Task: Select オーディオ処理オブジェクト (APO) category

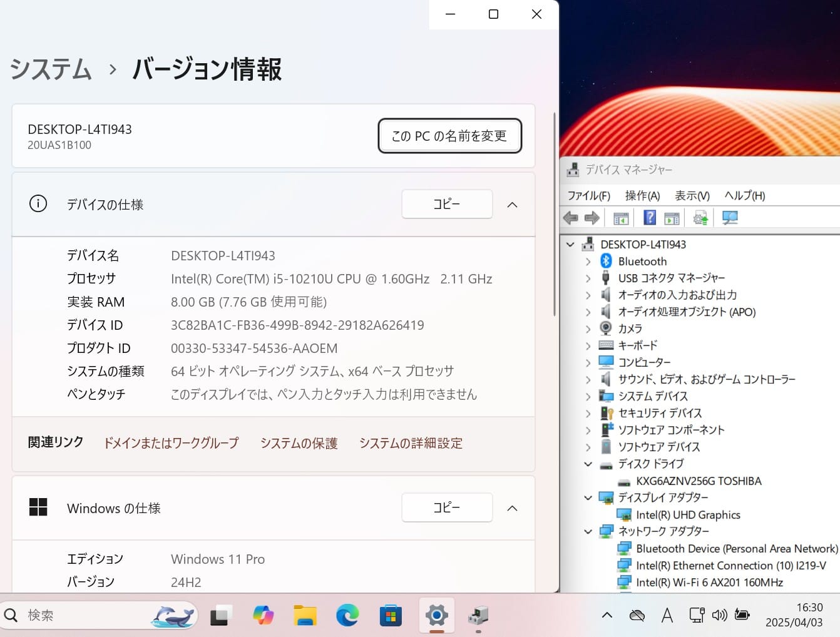Action: [x=687, y=312]
